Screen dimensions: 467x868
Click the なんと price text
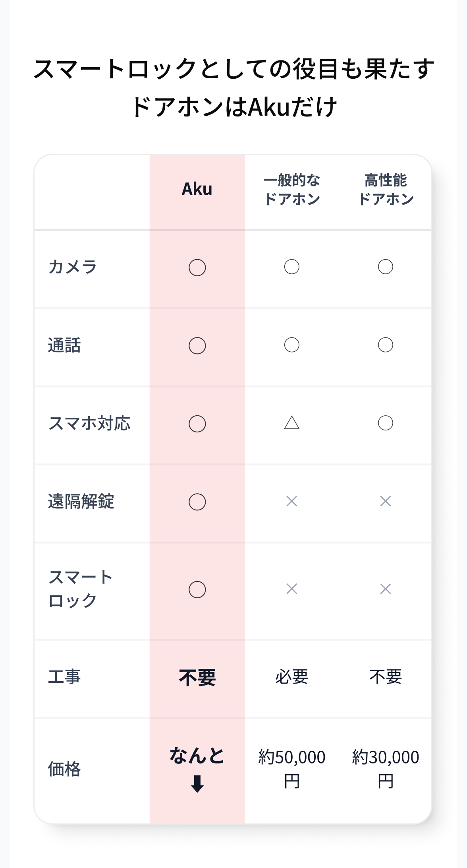[x=197, y=756]
